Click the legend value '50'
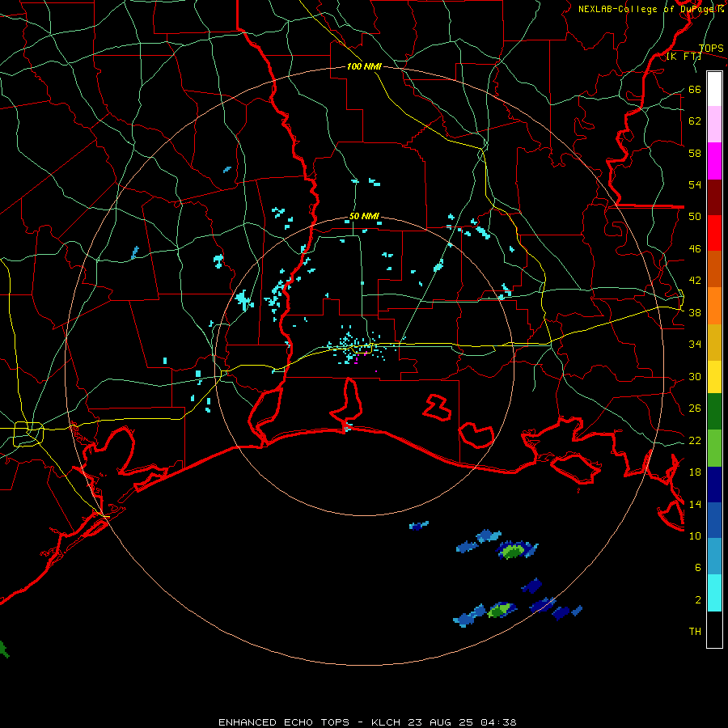 tap(695, 217)
